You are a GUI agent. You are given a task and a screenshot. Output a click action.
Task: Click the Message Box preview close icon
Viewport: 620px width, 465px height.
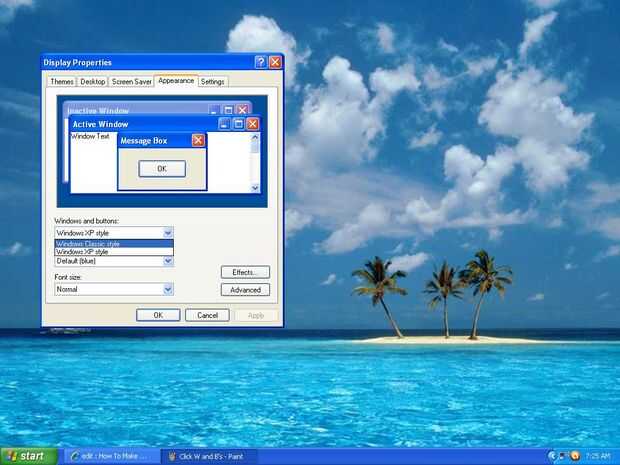198,140
